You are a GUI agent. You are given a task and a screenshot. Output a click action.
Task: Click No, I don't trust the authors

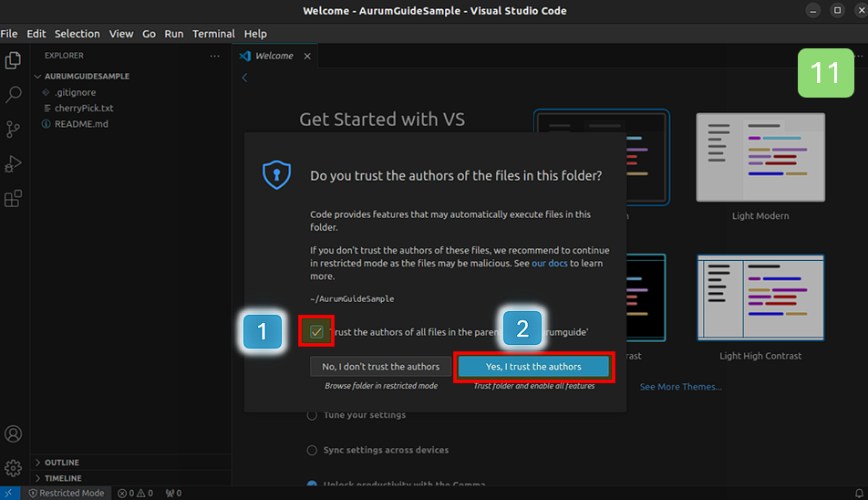click(381, 367)
